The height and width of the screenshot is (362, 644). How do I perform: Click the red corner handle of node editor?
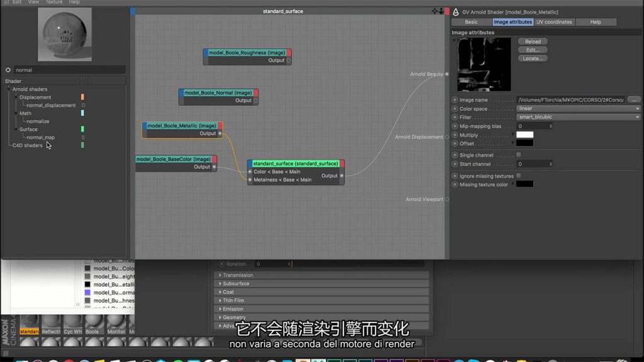click(x=447, y=11)
